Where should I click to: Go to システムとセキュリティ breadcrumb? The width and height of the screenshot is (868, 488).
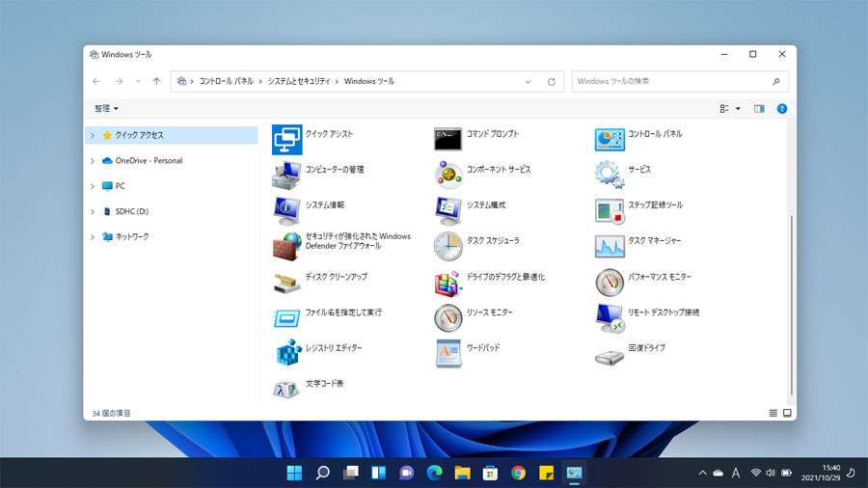(299, 81)
